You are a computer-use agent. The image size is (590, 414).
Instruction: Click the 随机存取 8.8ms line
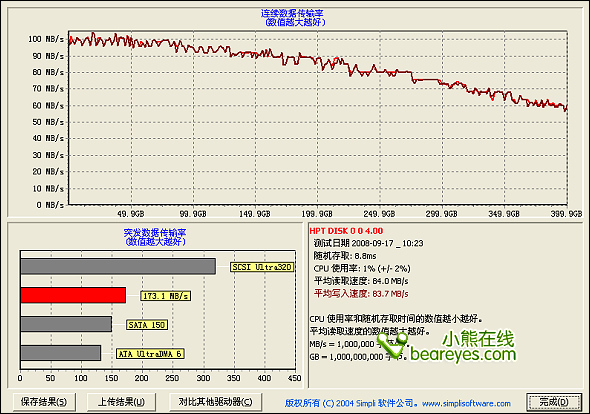(345, 256)
